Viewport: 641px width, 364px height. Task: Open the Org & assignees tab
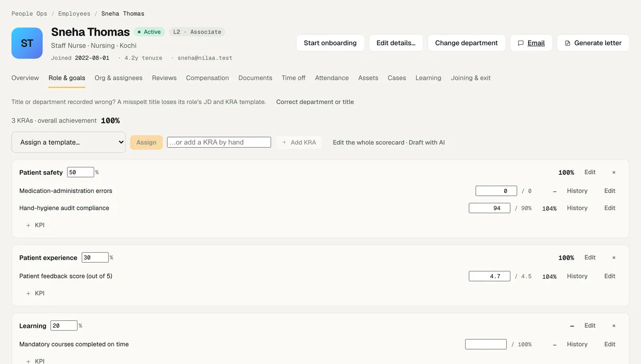(x=119, y=78)
